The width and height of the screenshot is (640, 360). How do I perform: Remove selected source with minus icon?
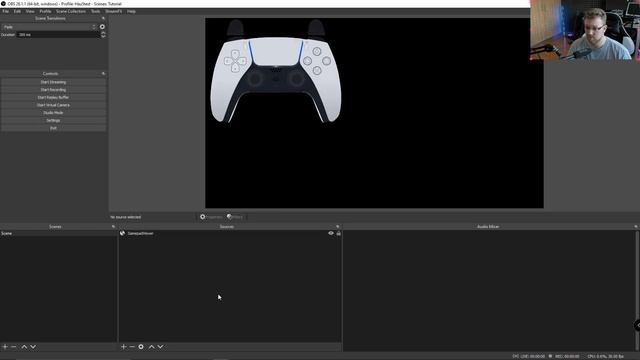[132, 347]
